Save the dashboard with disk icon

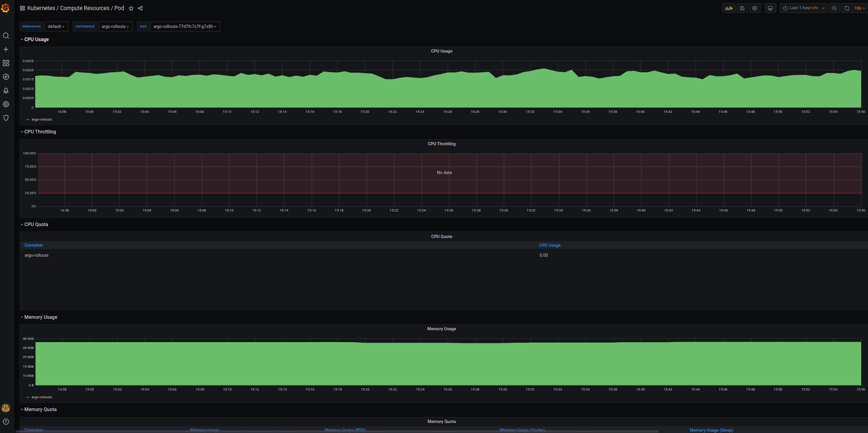coord(742,8)
